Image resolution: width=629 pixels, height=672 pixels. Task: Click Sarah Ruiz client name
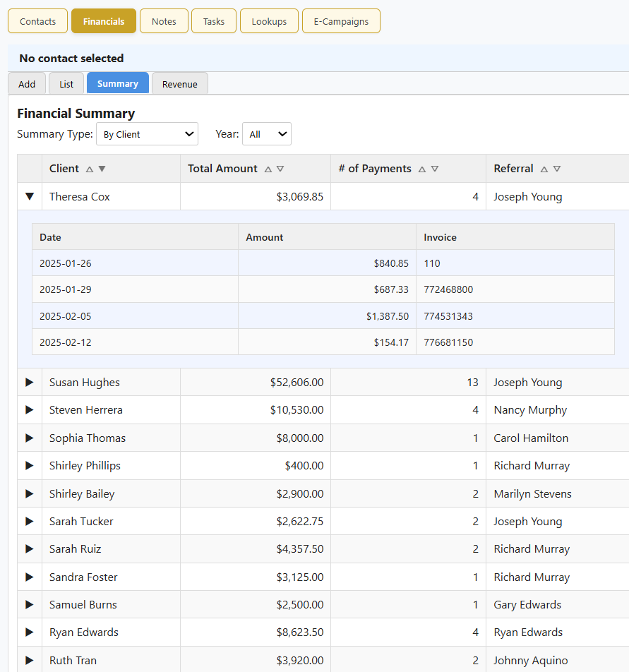pos(76,548)
